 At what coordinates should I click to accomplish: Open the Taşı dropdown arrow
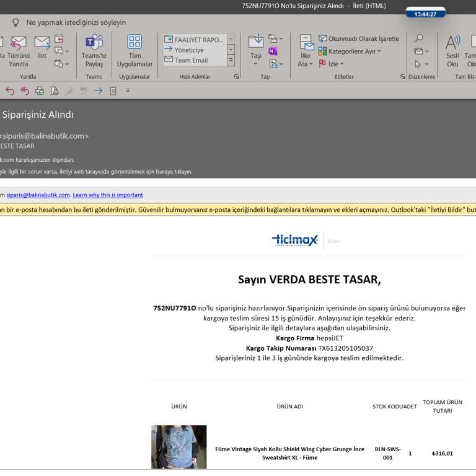tap(255, 63)
